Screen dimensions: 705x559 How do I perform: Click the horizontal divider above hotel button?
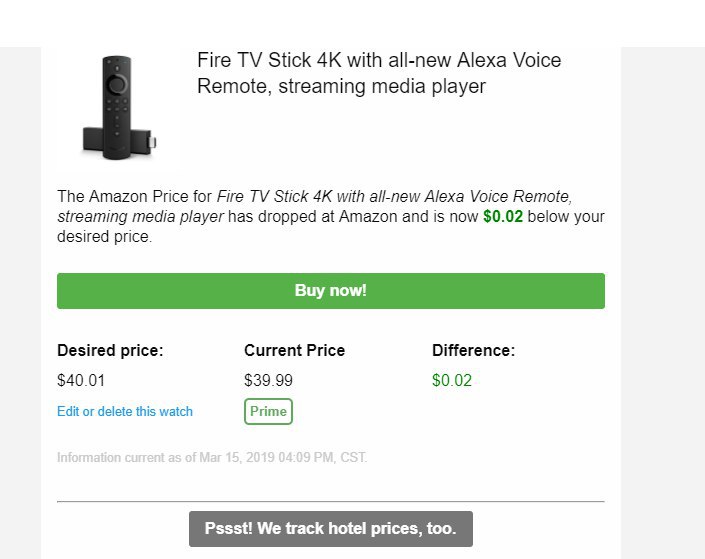[x=330, y=501]
